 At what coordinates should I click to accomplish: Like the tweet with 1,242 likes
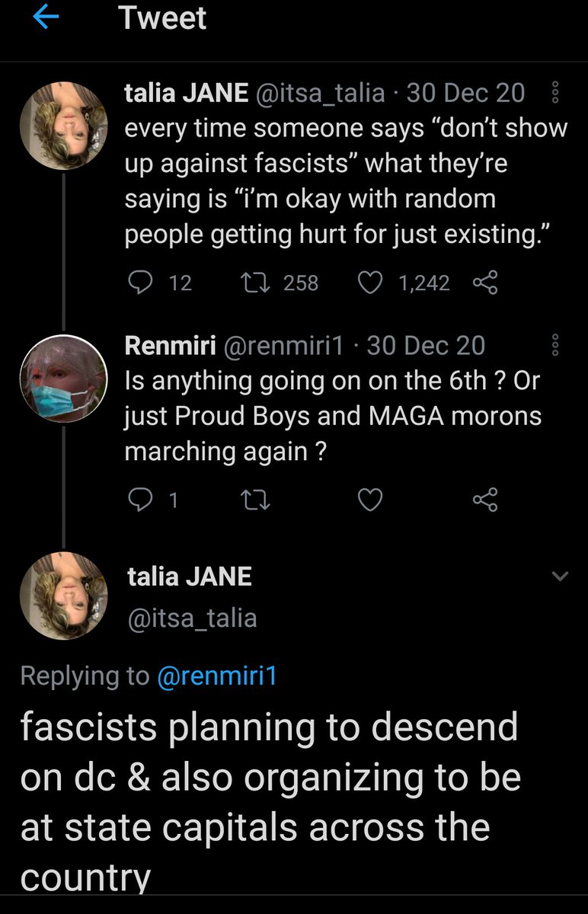pos(370,283)
